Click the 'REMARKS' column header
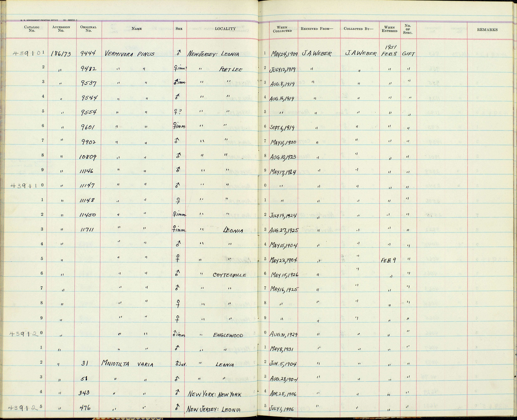 (x=487, y=30)
